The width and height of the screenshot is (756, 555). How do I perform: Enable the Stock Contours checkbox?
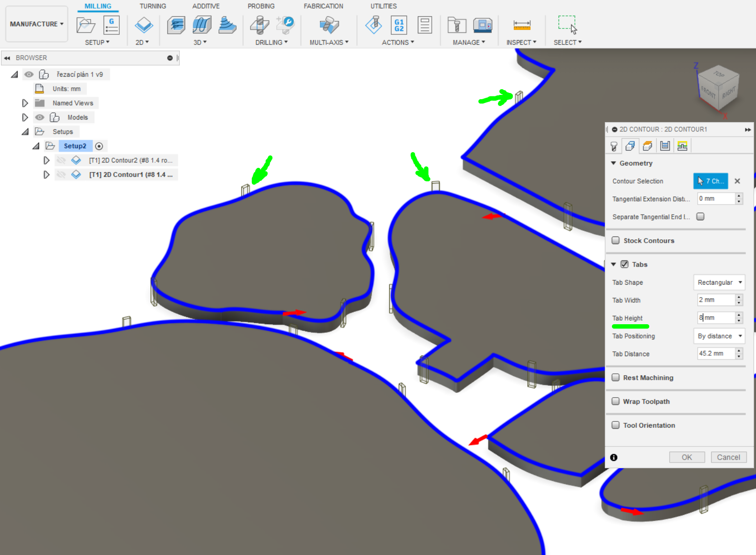click(x=616, y=241)
